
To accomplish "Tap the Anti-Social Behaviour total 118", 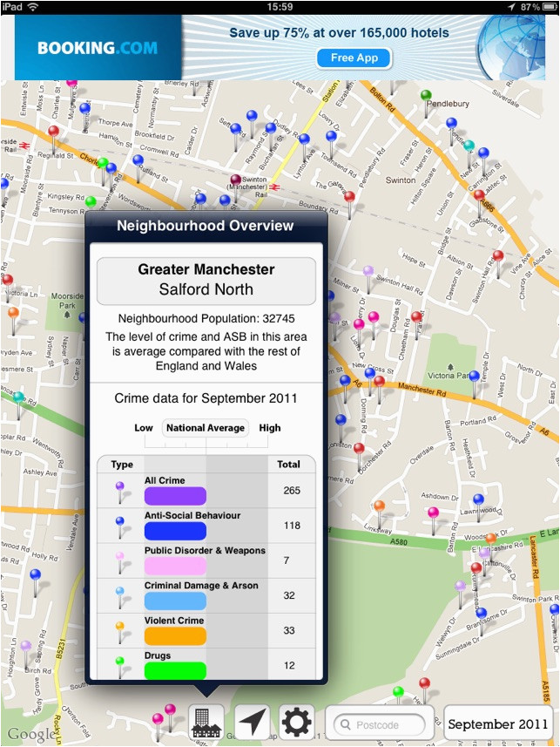I will tap(292, 526).
